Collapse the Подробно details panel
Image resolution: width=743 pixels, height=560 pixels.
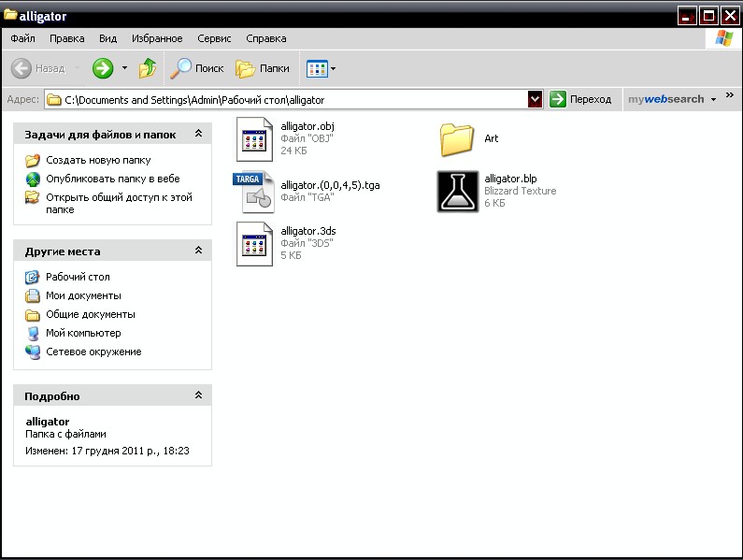point(198,395)
